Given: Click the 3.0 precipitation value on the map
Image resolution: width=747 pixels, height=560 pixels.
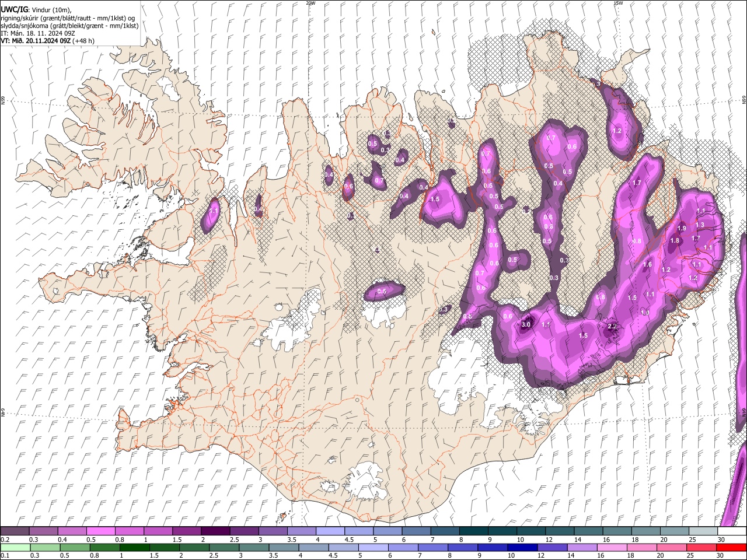Looking at the screenshot, I should [x=526, y=324].
